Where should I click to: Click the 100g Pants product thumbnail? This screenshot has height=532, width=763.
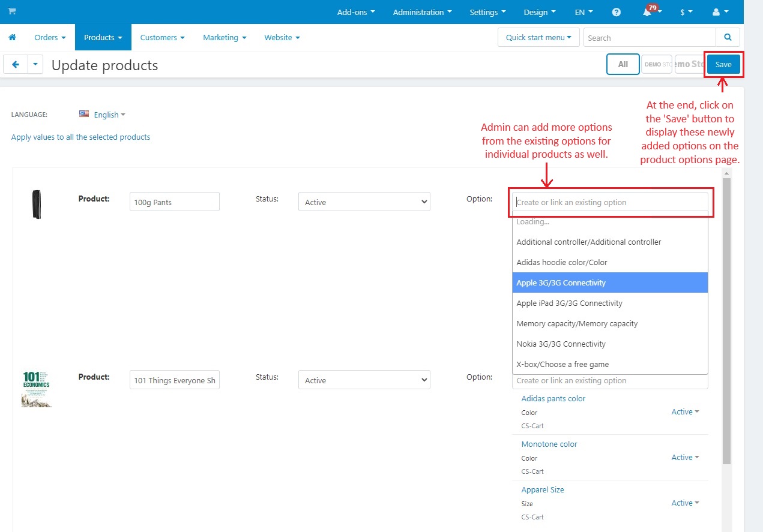[x=37, y=205]
